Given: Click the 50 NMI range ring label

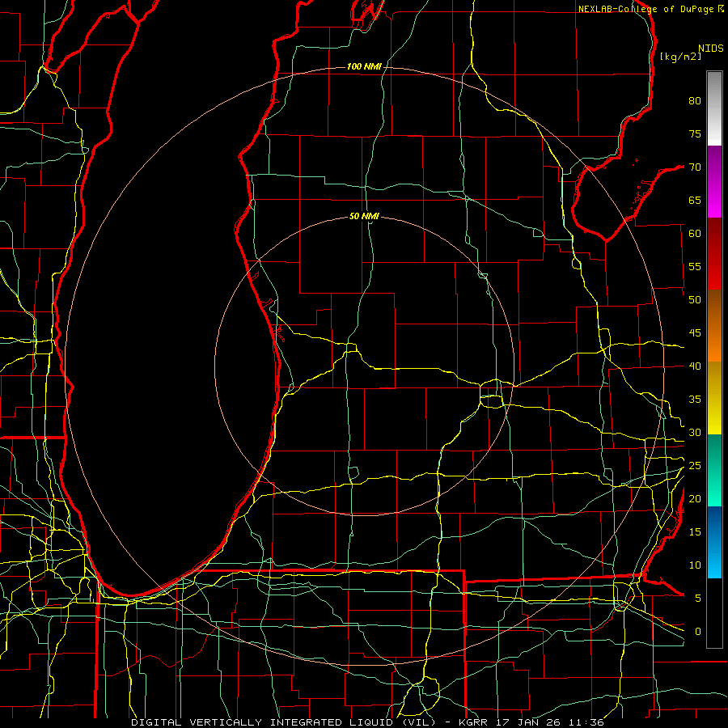Looking at the screenshot, I should click(364, 216).
